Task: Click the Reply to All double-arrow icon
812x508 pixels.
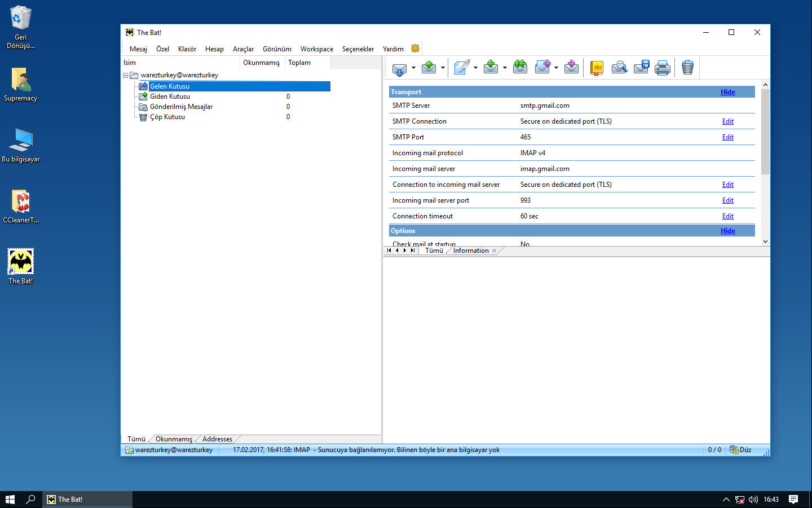Action: [520, 68]
